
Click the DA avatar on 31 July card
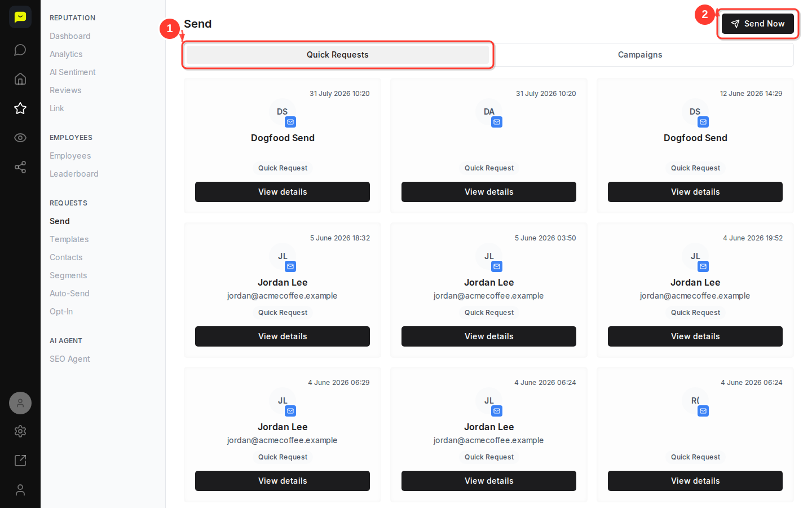[x=489, y=112]
